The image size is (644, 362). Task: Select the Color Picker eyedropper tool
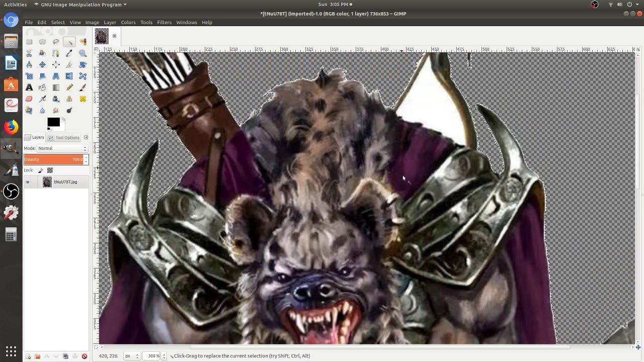(69, 53)
